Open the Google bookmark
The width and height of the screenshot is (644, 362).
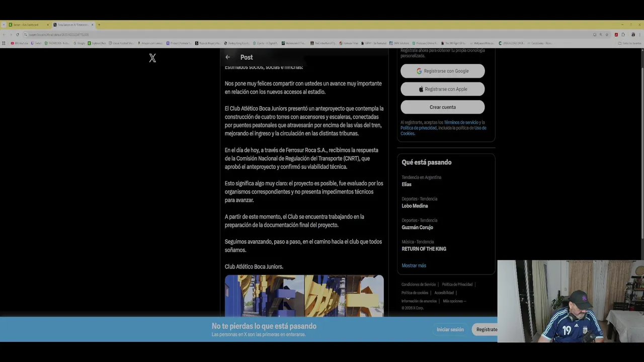pyautogui.click(x=79, y=43)
